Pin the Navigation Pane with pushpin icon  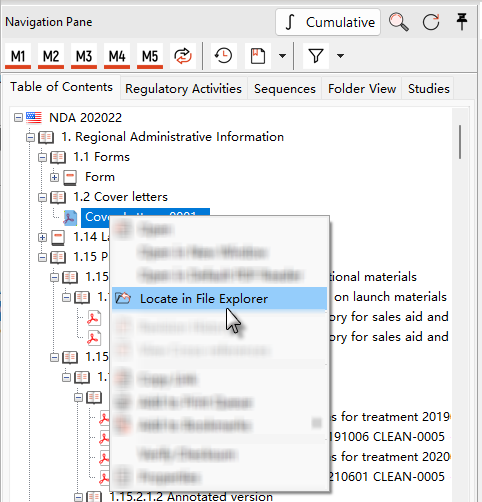click(462, 22)
